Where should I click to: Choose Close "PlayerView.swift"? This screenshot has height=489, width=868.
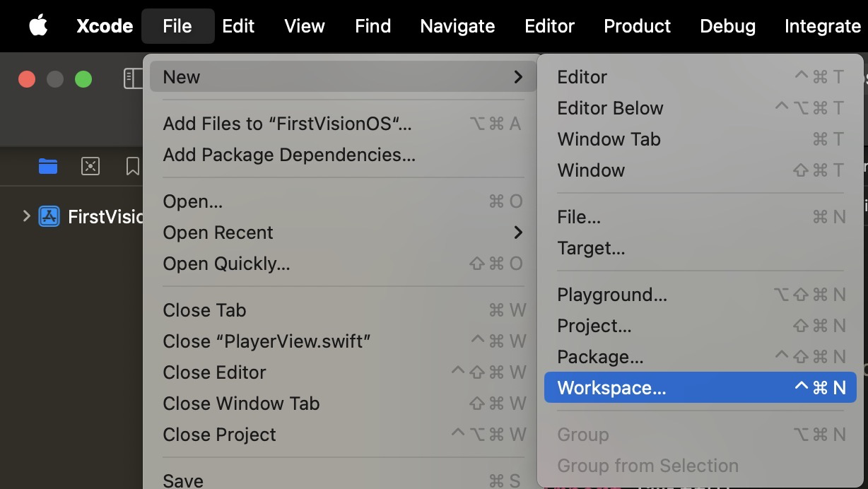click(344, 341)
